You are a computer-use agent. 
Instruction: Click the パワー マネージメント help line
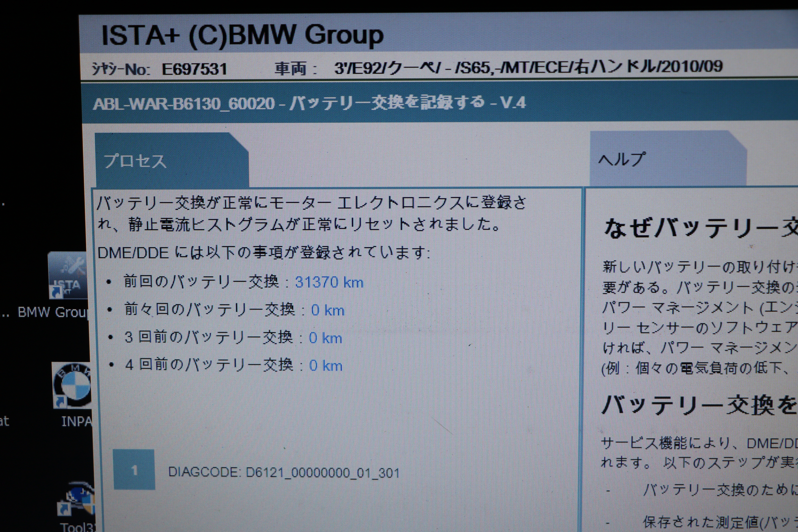pos(700,308)
